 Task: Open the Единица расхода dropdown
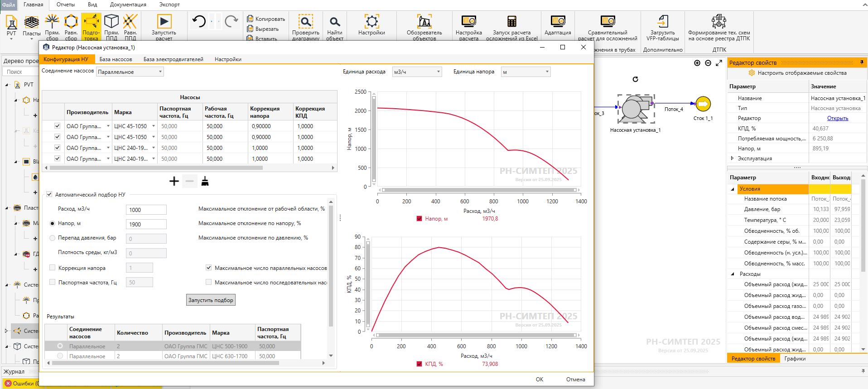point(417,72)
